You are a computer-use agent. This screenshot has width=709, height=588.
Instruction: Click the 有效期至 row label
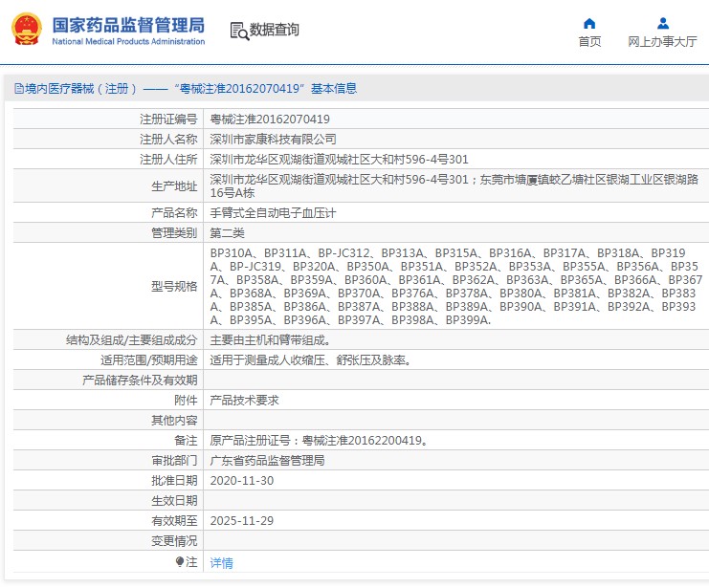(174, 521)
